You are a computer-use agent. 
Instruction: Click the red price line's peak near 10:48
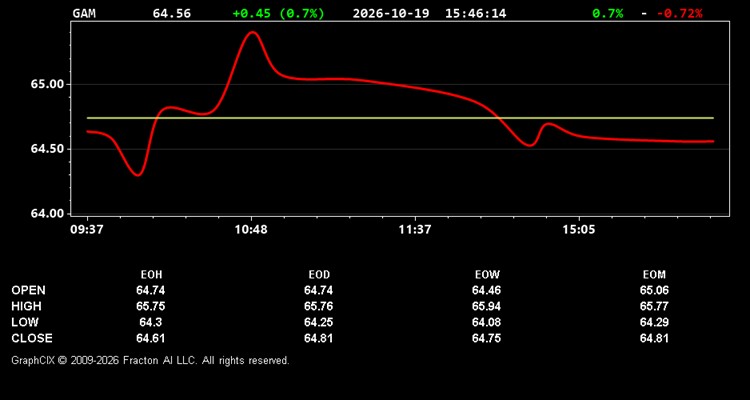click(x=252, y=33)
